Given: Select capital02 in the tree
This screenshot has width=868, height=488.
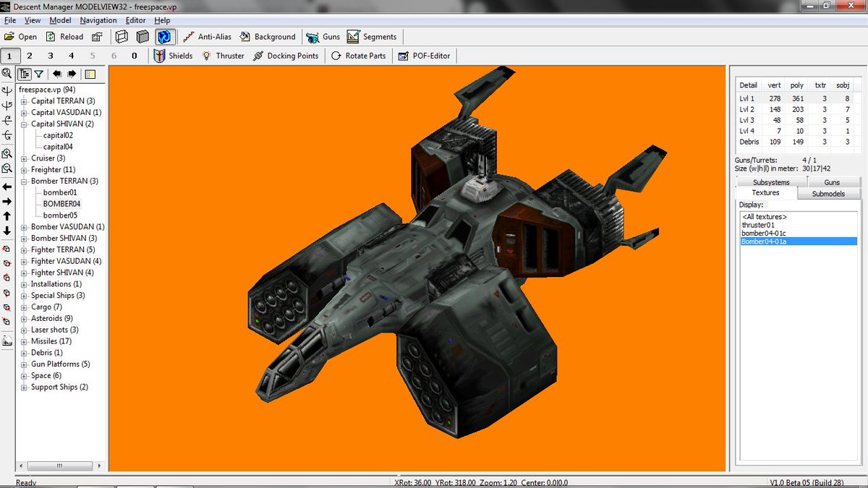Looking at the screenshot, I should point(58,135).
